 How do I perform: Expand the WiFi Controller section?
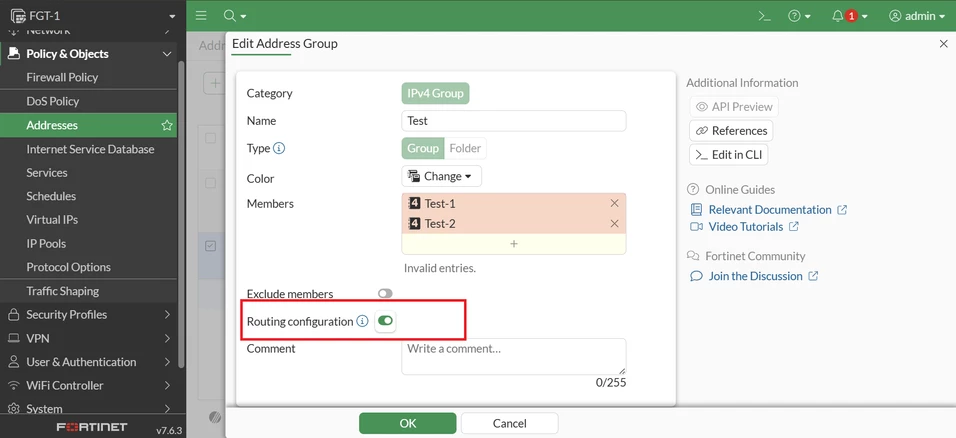166,386
